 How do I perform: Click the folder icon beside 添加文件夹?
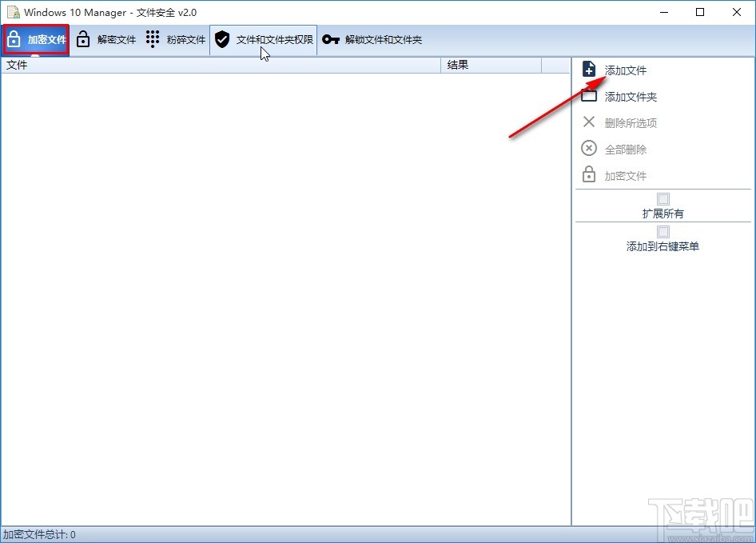589,96
